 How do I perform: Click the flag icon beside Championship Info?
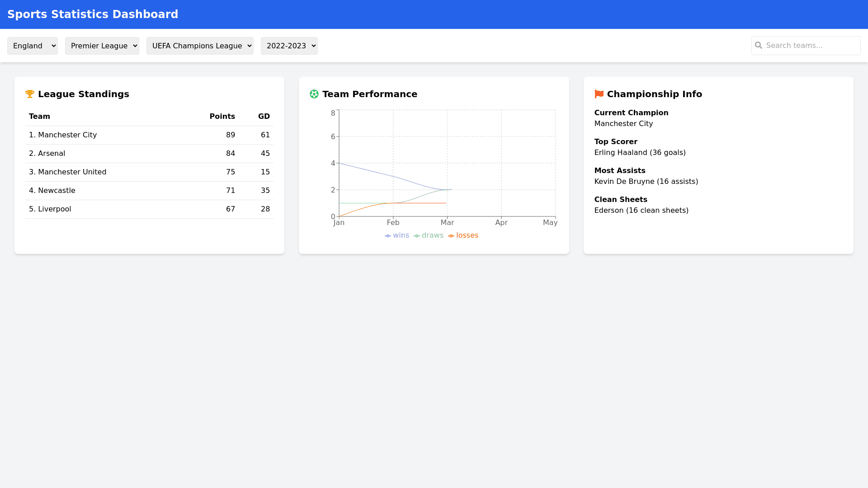[599, 94]
